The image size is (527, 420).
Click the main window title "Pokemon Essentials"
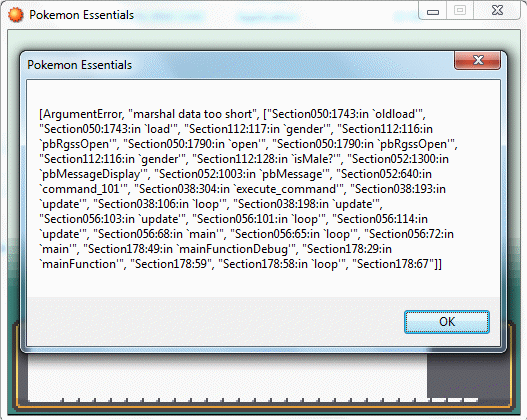click(x=82, y=15)
